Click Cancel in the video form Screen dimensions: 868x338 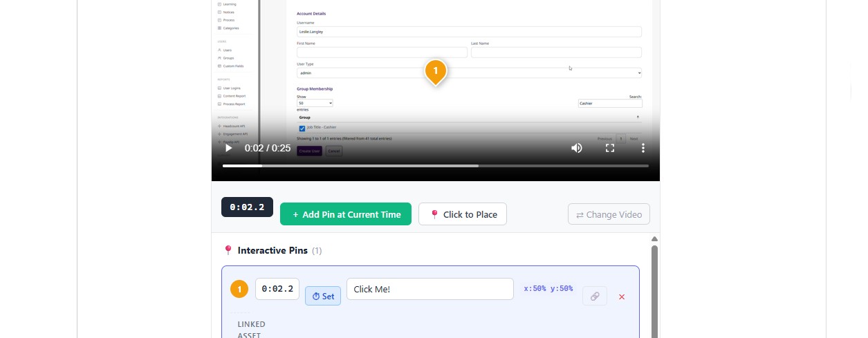(334, 151)
